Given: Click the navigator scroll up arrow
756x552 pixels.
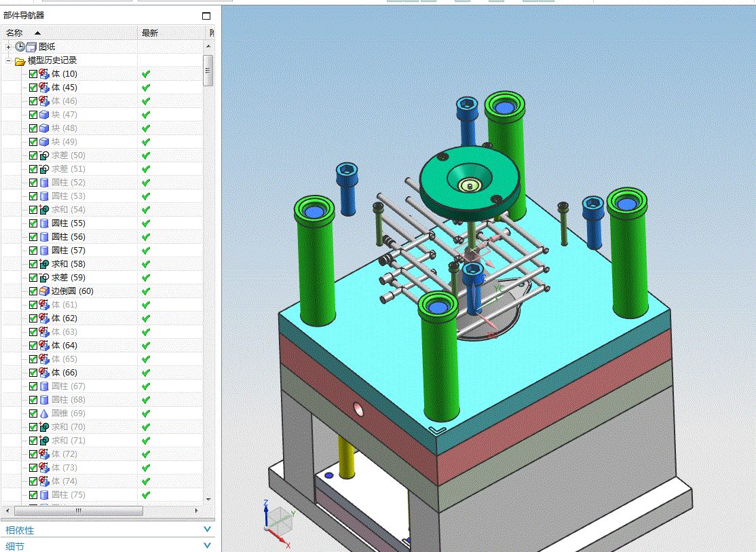Looking at the screenshot, I should point(208,46).
